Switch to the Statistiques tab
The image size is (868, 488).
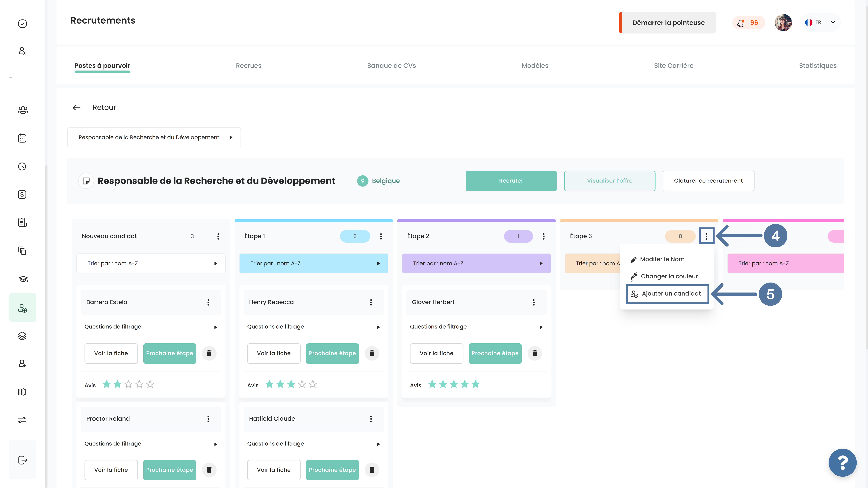(818, 66)
